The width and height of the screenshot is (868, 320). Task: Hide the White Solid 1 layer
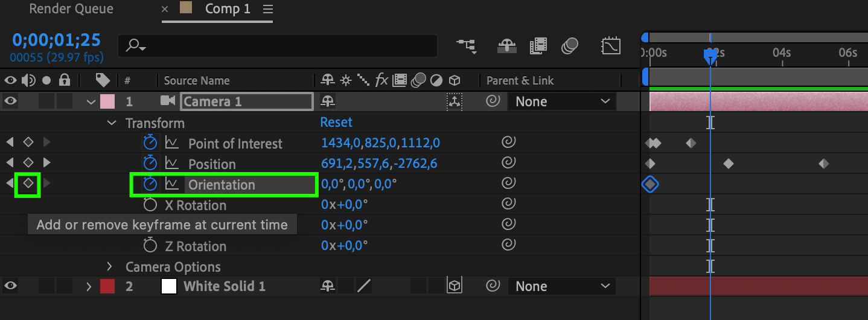pyautogui.click(x=10, y=286)
